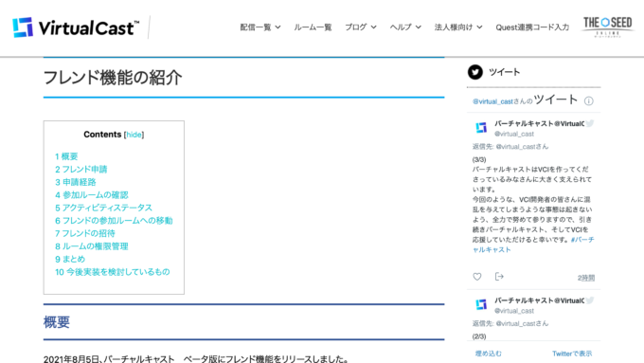Jump to section 6 フレンドの参加ルームへの移動
The width and height of the screenshot is (644, 363).
pos(114,220)
